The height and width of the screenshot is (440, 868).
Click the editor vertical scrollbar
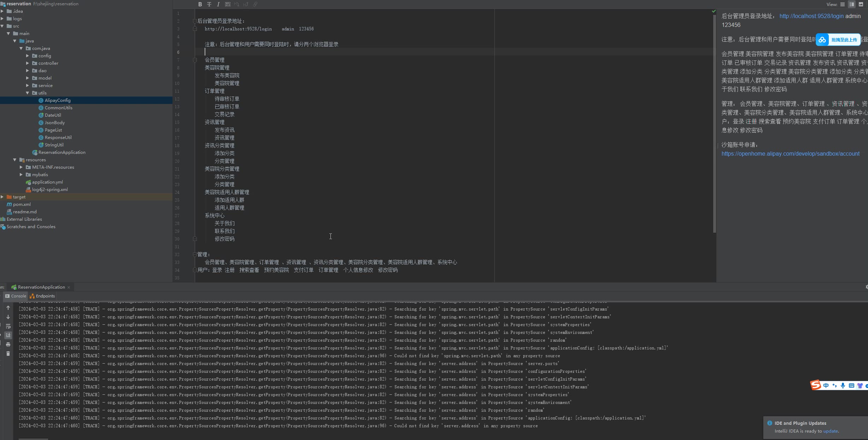coord(714,124)
